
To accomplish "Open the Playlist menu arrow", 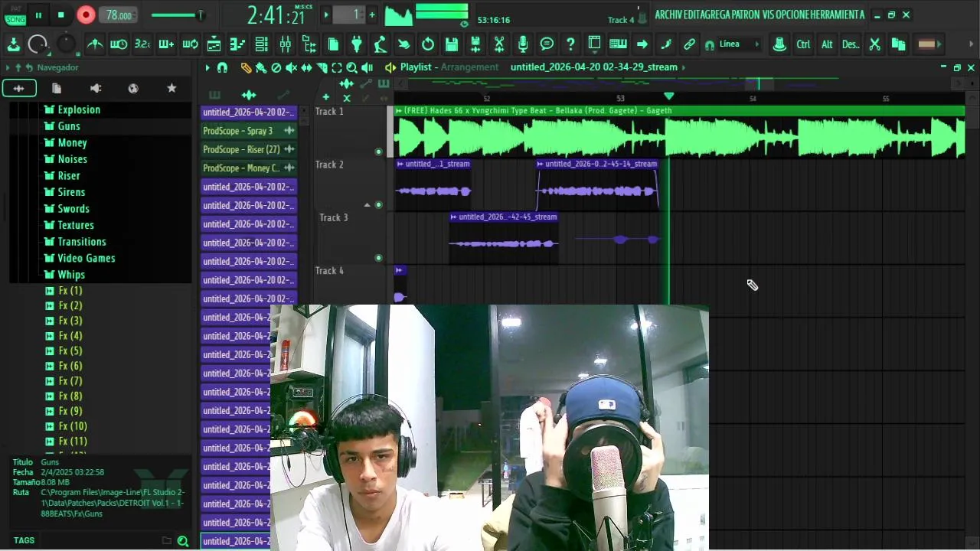I will pos(207,67).
